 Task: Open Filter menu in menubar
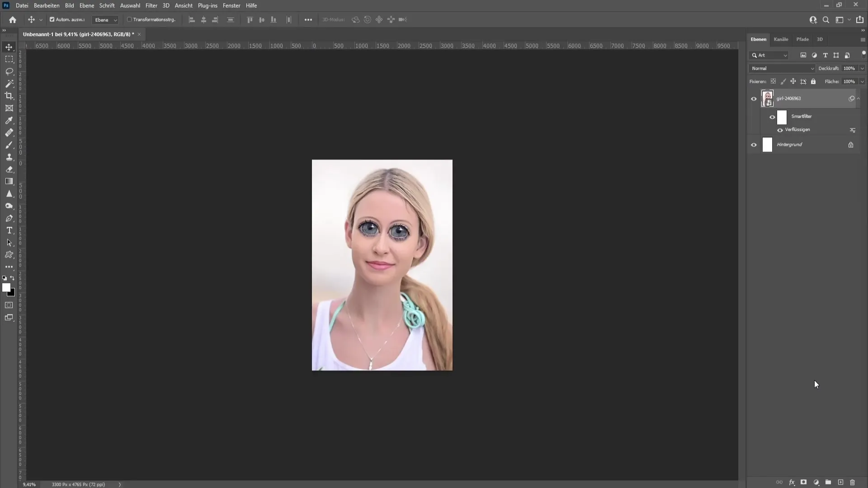click(x=151, y=5)
